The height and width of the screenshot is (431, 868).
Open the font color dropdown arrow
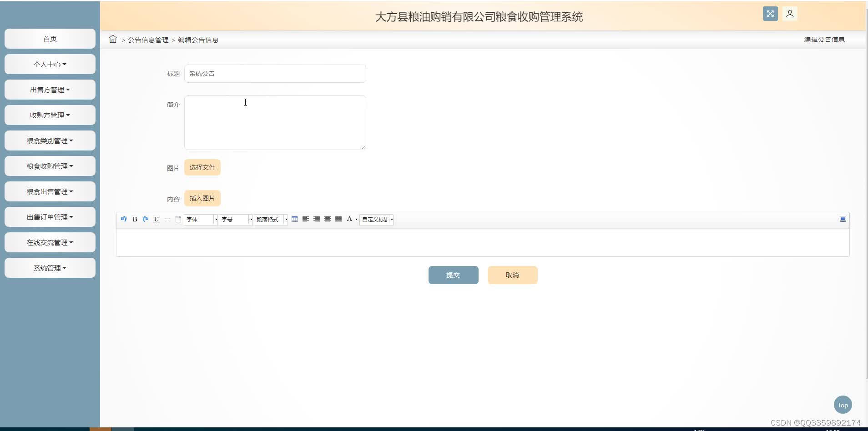(356, 219)
